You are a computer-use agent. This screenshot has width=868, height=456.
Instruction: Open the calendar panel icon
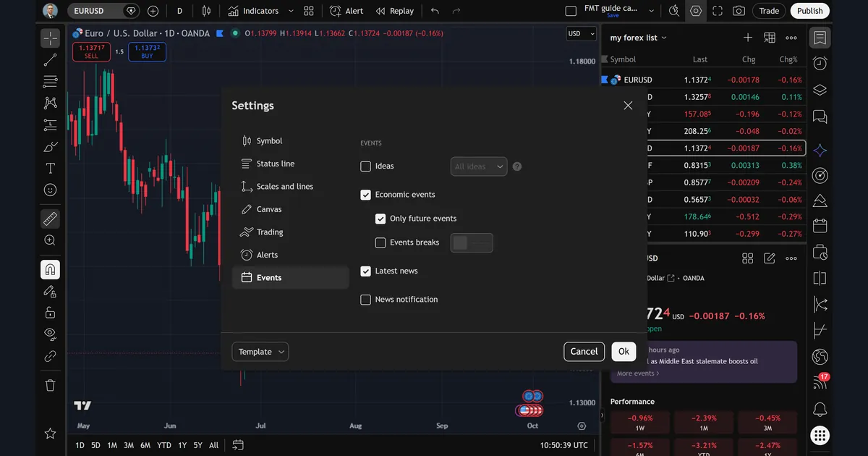[820, 226]
